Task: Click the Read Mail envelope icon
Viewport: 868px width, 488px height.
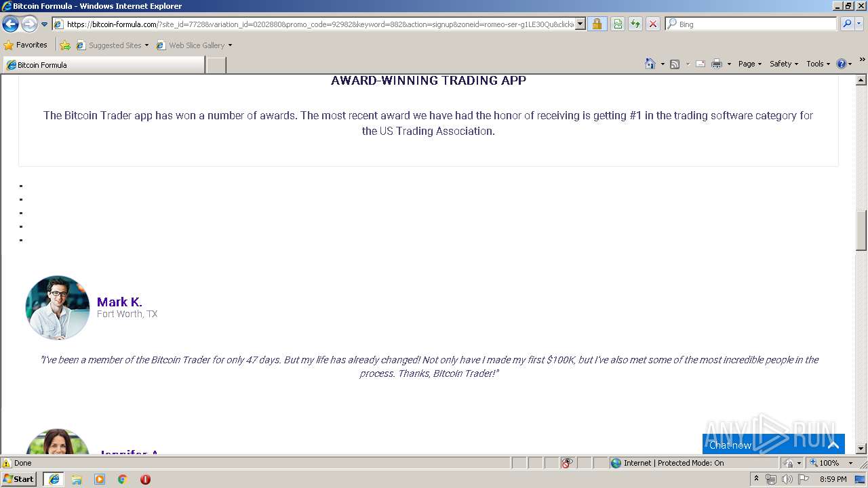Action: point(701,64)
